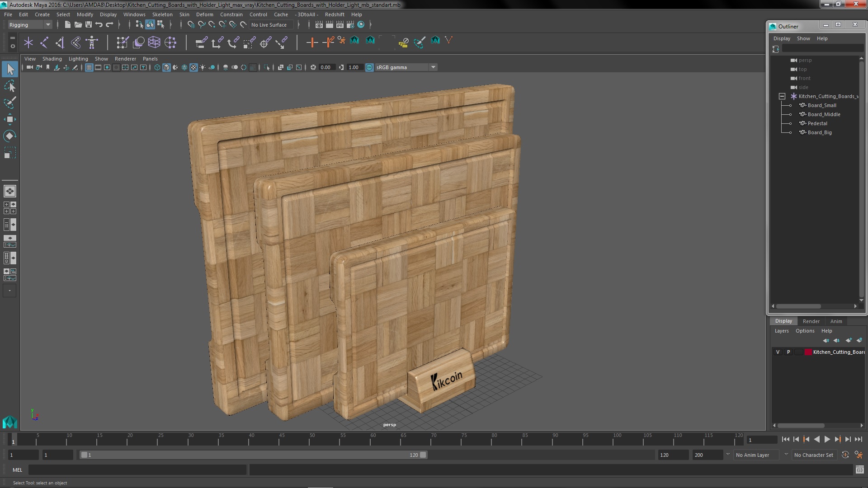Select the Move tool in the left toolbox

click(9, 120)
